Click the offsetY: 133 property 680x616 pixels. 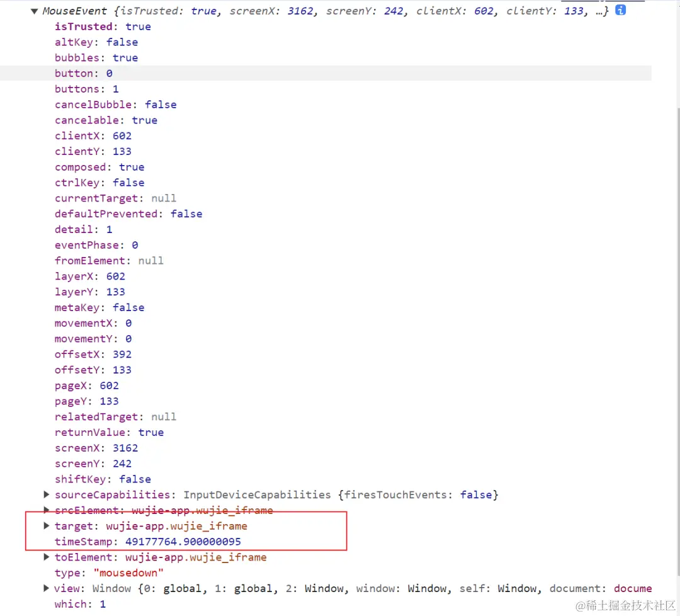tap(93, 370)
